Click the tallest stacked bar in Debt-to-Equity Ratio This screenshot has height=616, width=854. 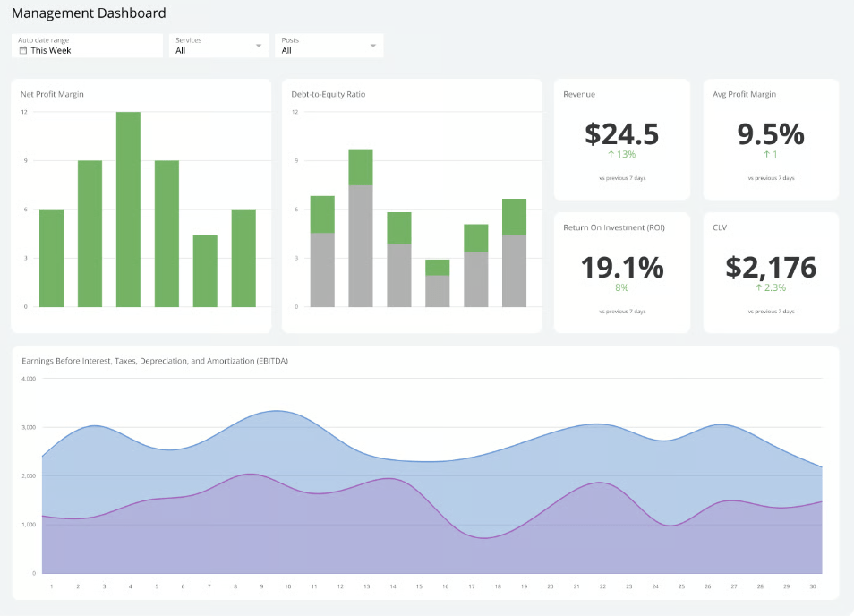360,228
